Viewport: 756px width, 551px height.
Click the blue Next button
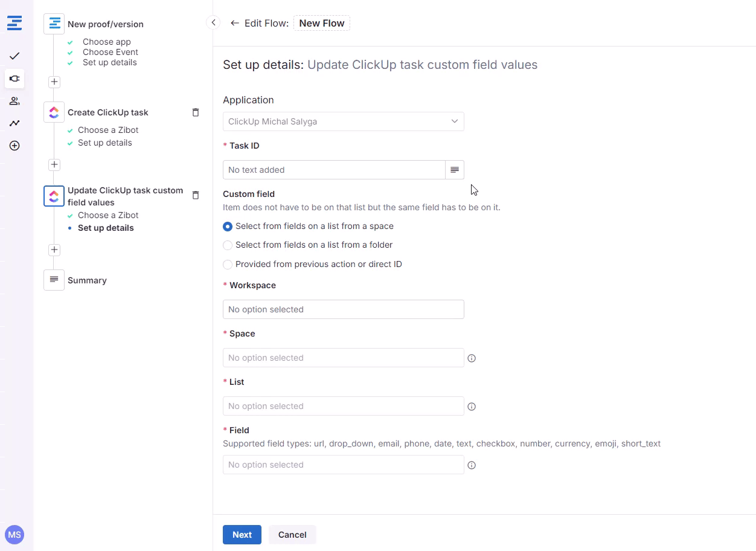pos(242,535)
